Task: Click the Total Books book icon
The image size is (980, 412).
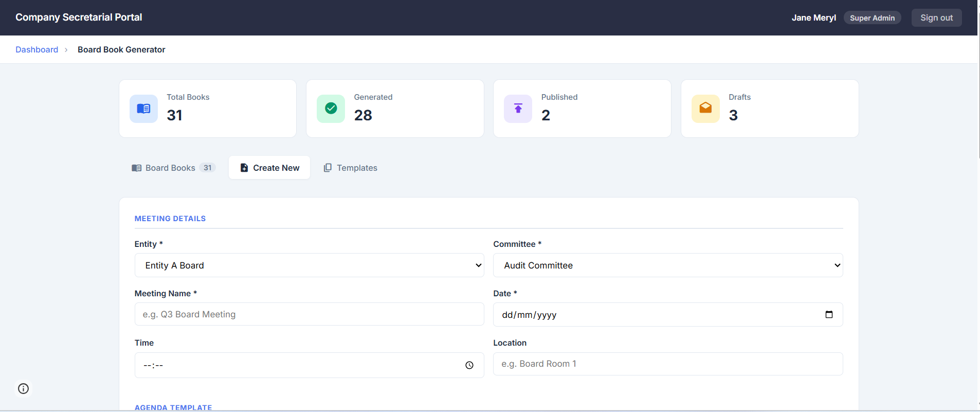Action: pyautogui.click(x=143, y=109)
